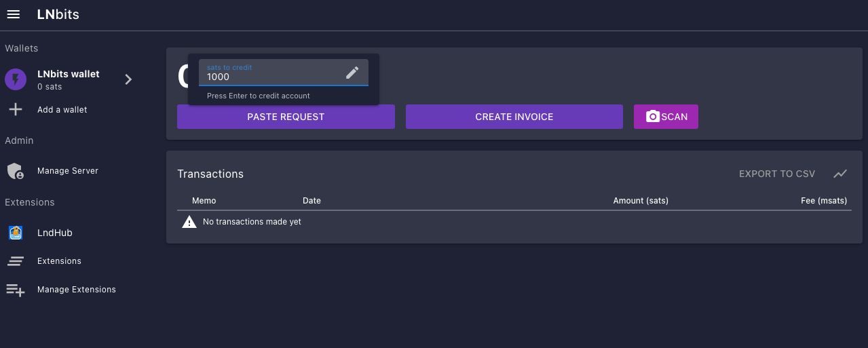Image resolution: width=868 pixels, height=348 pixels.
Task: Click the purple lightning wallet avatar
Action: pyautogui.click(x=16, y=80)
